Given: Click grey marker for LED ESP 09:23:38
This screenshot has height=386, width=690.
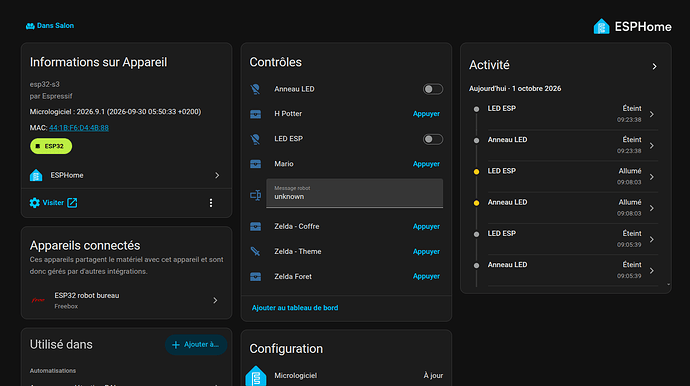Looking at the screenshot, I should click(476, 109).
